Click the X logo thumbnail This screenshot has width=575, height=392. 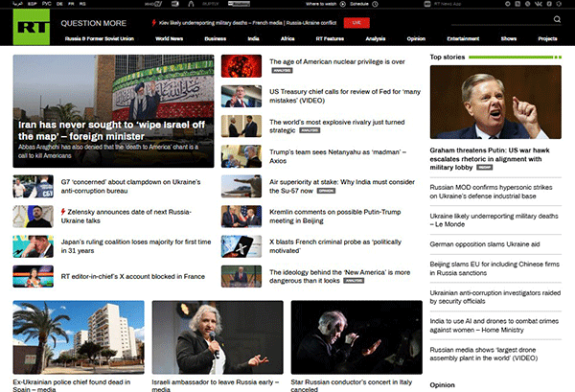(x=241, y=246)
